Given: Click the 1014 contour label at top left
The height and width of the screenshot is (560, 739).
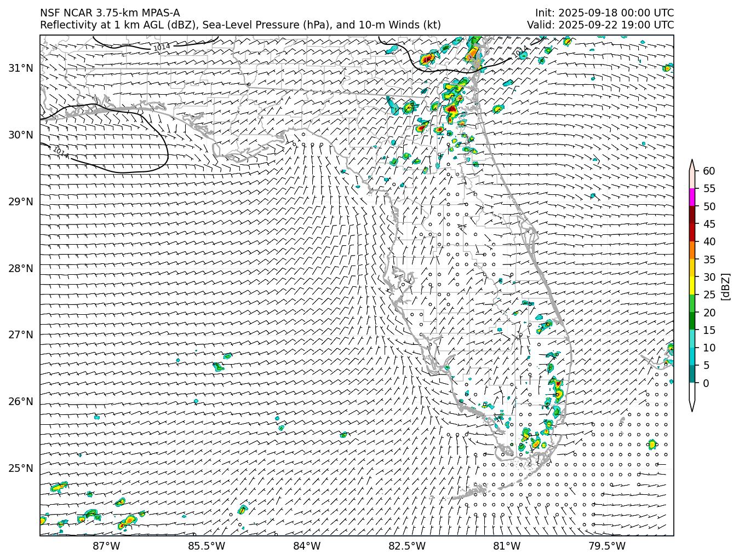Looking at the screenshot, I should click(161, 48).
